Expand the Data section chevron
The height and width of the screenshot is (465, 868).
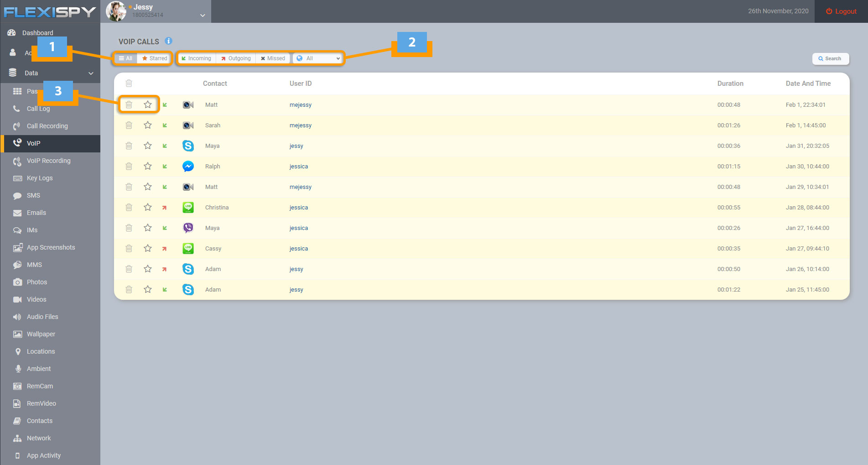[91, 73]
